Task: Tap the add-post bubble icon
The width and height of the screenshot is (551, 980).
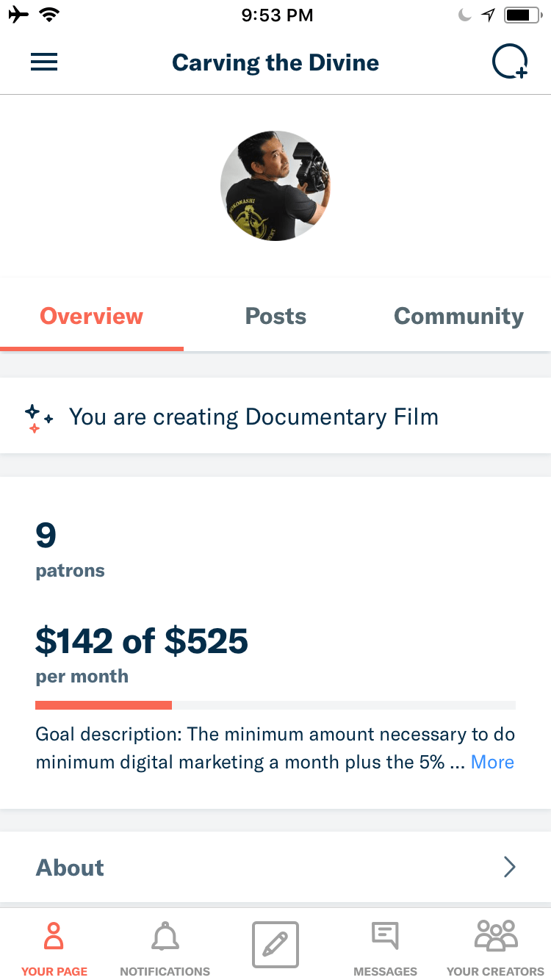Action: point(510,62)
